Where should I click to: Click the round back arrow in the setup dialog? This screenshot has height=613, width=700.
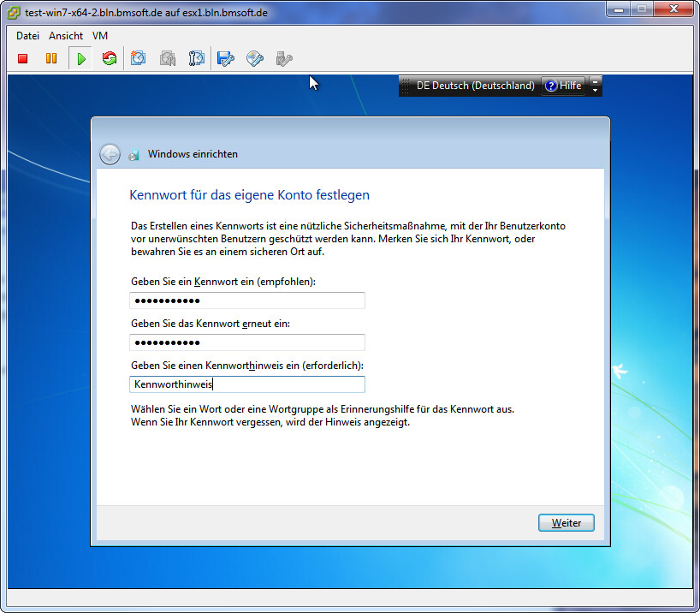pyautogui.click(x=110, y=155)
